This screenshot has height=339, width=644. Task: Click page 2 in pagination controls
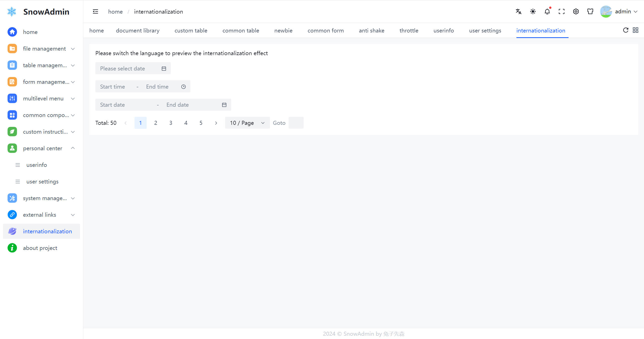coord(155,123)
